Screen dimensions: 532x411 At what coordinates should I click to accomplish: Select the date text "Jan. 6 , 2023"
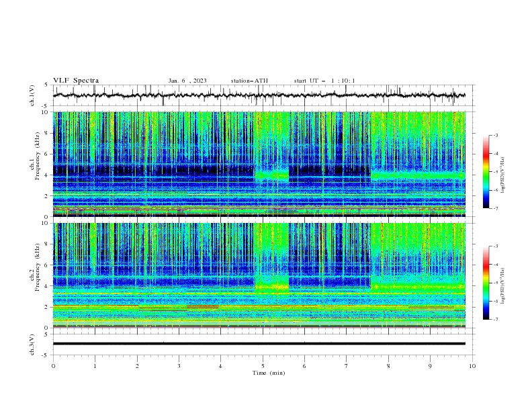tap(187, 81)
